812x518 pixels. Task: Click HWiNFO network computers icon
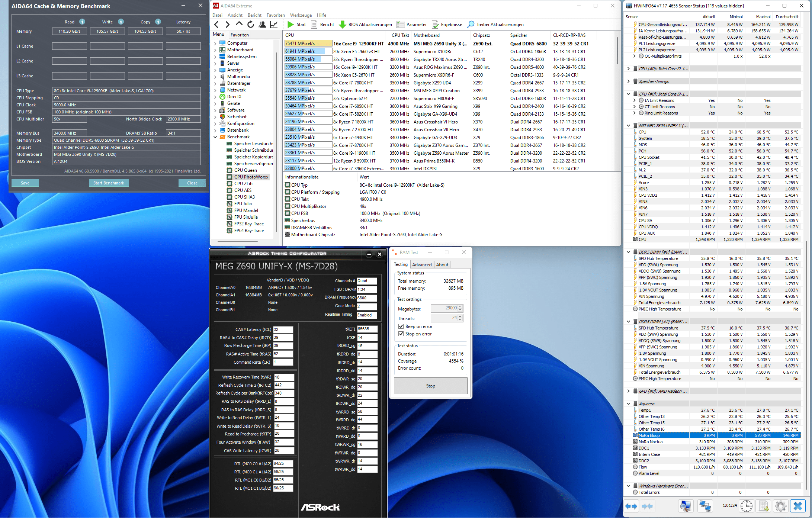point(705,506)
